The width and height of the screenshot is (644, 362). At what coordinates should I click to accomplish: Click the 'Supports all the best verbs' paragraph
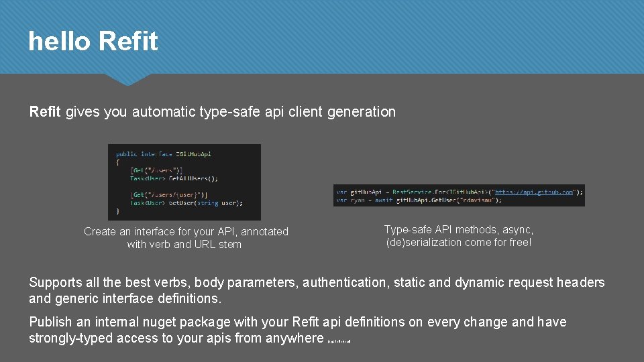coord(317,290)
